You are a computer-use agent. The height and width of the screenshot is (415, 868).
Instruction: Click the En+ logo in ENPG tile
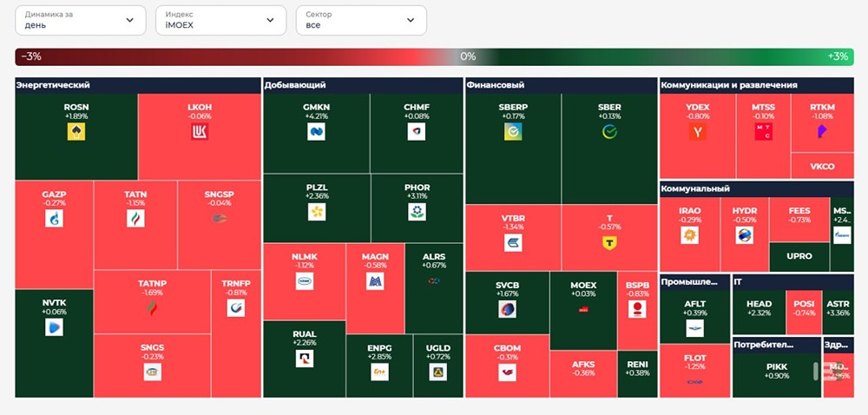[x=380, y=372]
